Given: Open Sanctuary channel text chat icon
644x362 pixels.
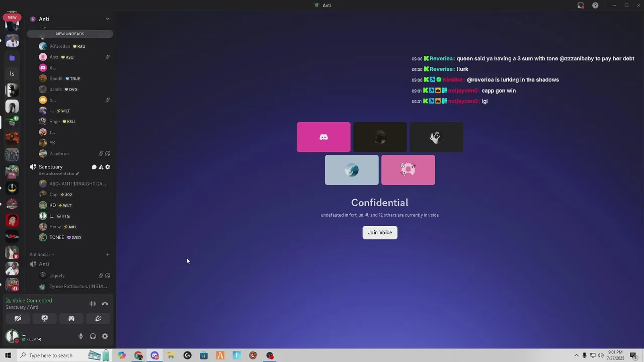Looking at the screenshot, I should pos(94,167).
